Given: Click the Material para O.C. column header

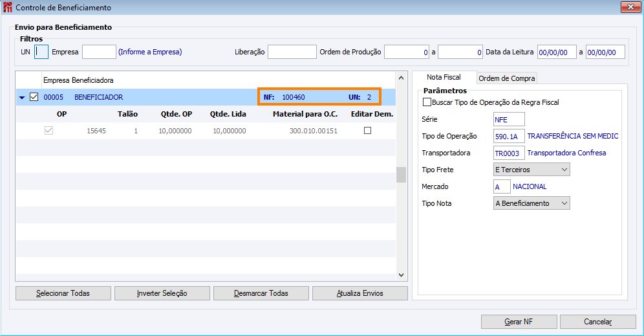Looking at the screenshot, I should (x=305, y=114).
